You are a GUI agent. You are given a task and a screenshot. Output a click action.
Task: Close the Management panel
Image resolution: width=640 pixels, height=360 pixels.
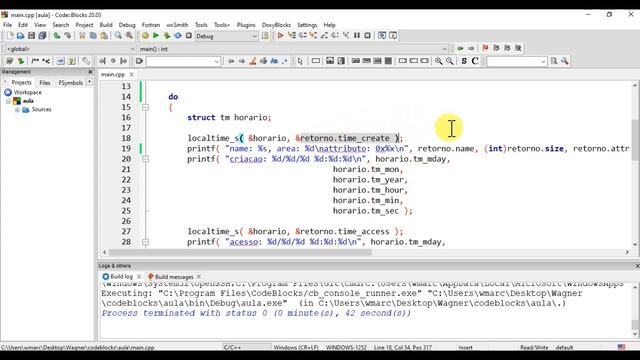(x=90, y=72)
